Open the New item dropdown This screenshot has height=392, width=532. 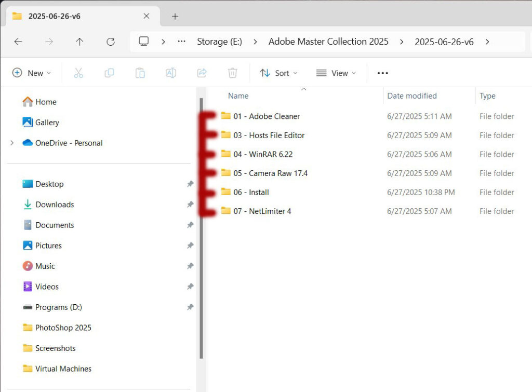(32, 73)
